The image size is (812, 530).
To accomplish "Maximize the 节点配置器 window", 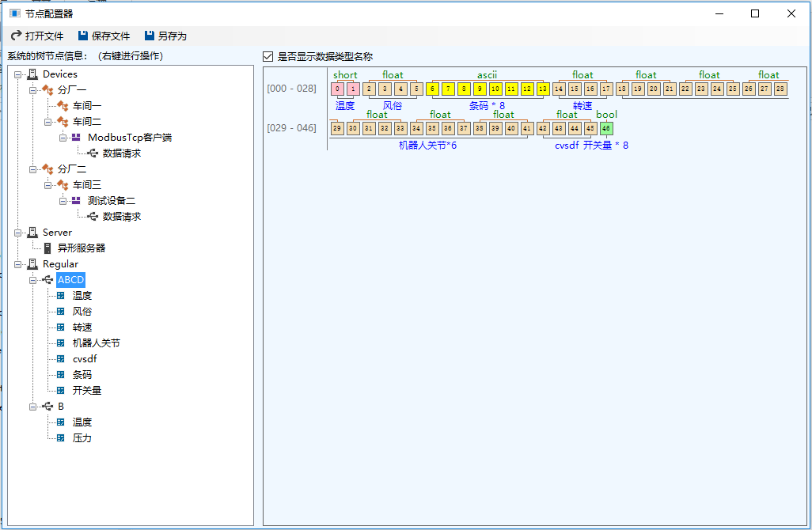I will pyautogui.click(x=755, y=13).
